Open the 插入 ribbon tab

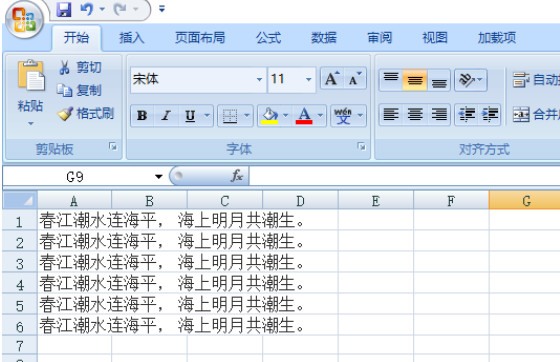pos(131,37)
